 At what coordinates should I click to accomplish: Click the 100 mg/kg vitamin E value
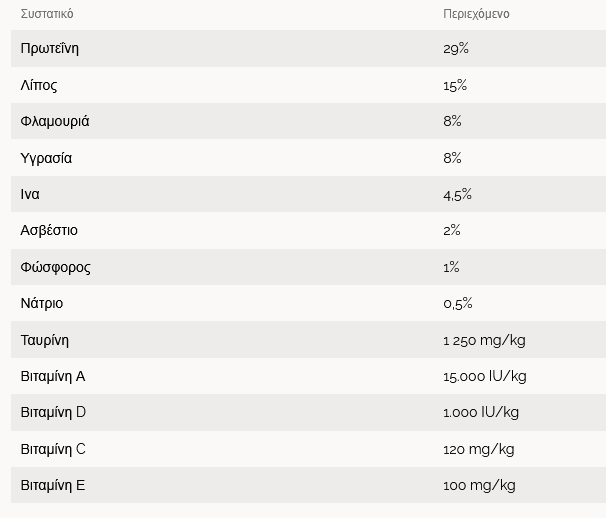pyautogui.click(x=480, y=486)
